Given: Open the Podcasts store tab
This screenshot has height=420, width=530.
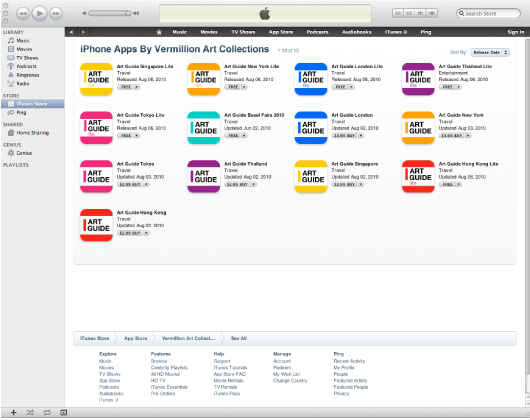Looking at the screenshot, I should coord(317,32).
